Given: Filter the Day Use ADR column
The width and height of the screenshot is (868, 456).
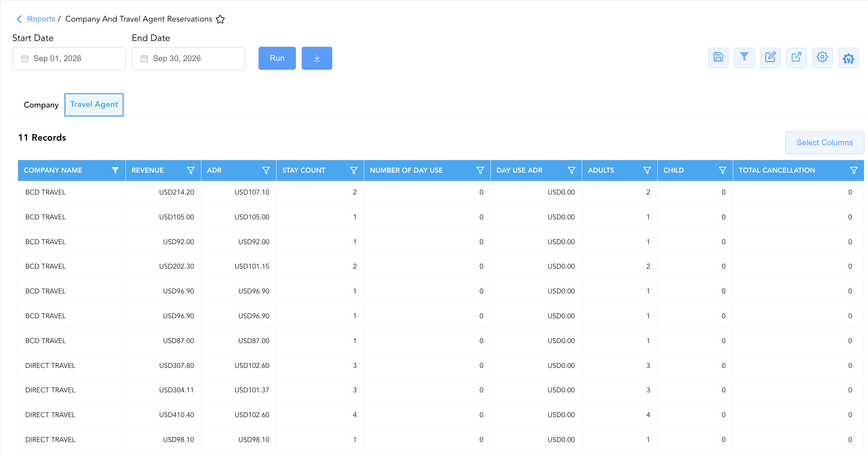Looking at the screenshot, I should pyautogui.click(x=572, y=170).
